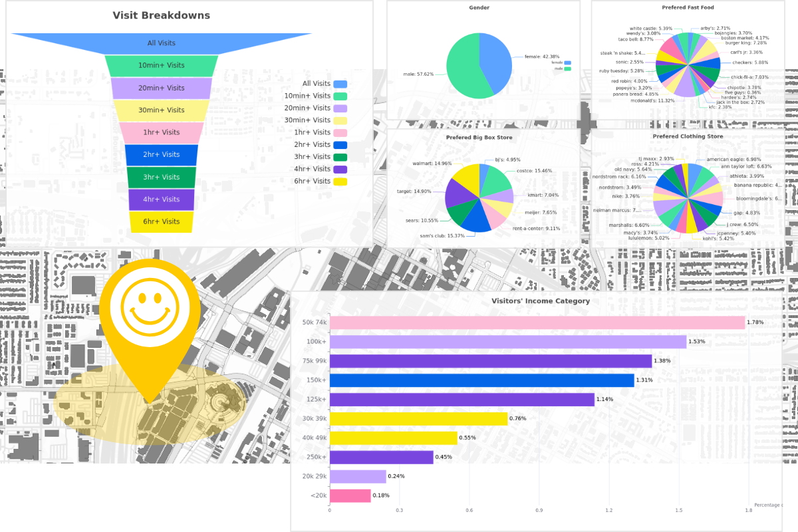The image size is (798, 532).
Task: Click the 1hr+ Visits funnel segment
Action: pyautogui.click(x=162, y=132)
